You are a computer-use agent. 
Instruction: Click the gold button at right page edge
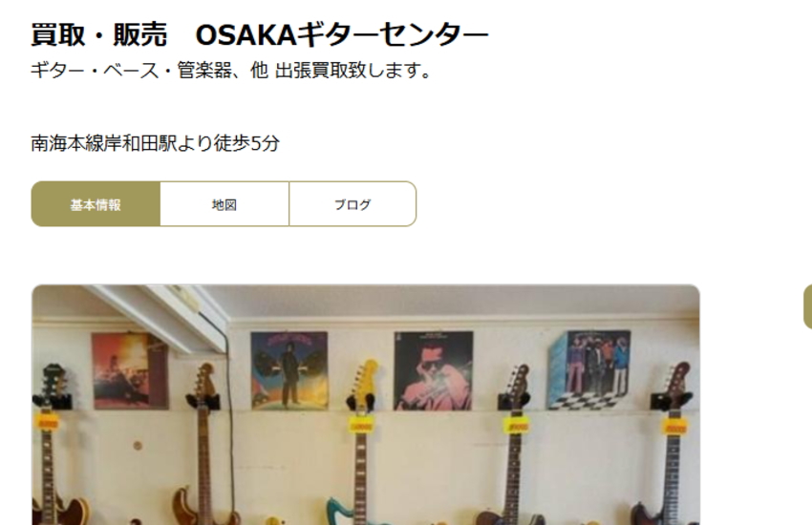pyautogui.click(x=807, y=306)
